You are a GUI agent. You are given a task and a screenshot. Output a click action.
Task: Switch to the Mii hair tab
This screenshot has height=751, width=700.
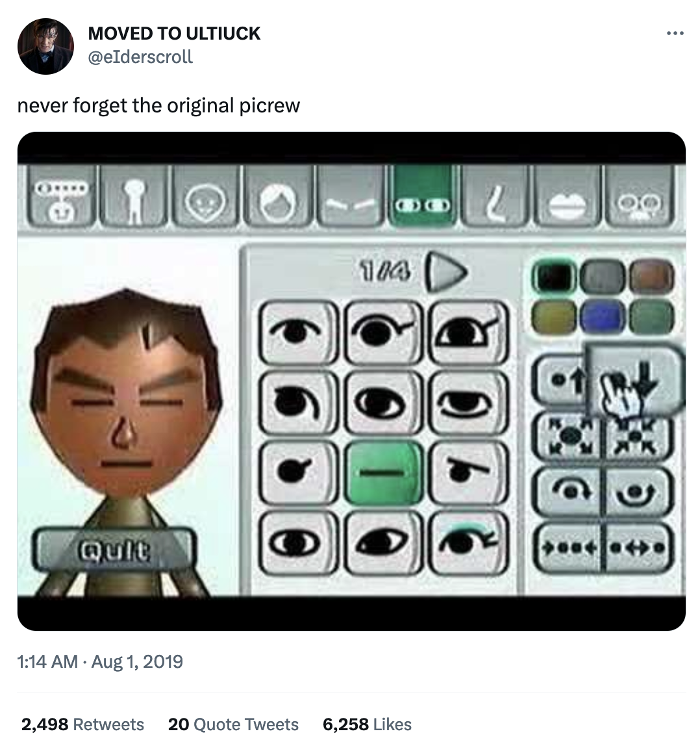[x=278, y=195]
